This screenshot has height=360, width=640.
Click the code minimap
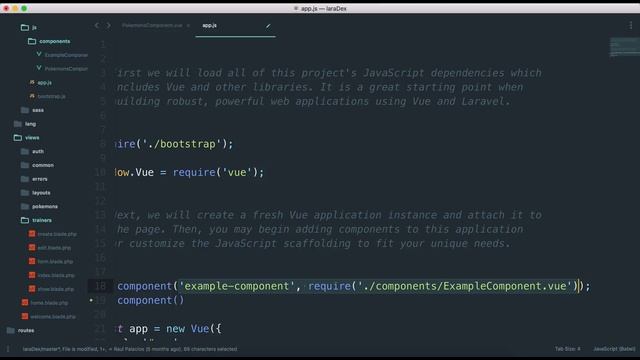[624, 47]
